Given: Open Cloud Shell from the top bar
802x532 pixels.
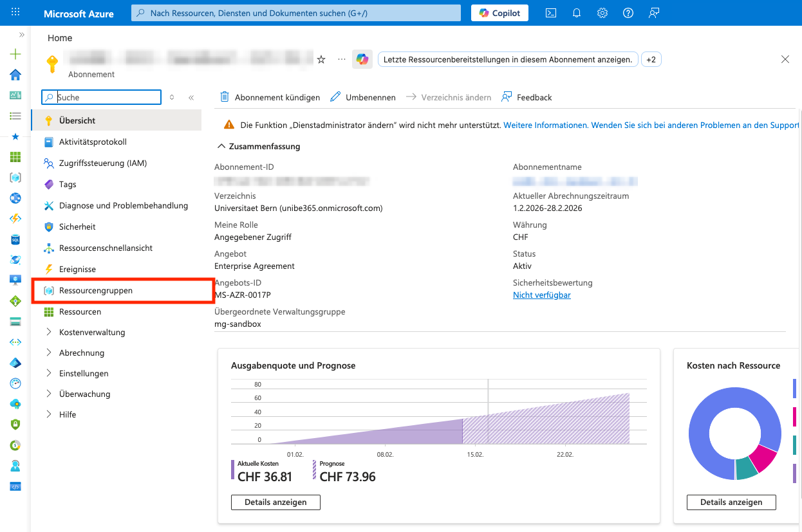Looking at the screenshot, I should click(550, 13).
